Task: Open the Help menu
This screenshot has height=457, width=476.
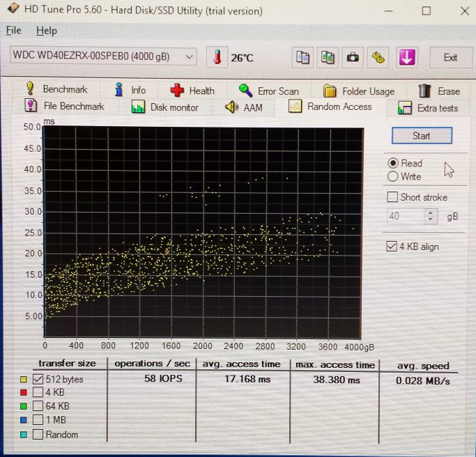Action: pyautogui.click(x=47, y=31)
